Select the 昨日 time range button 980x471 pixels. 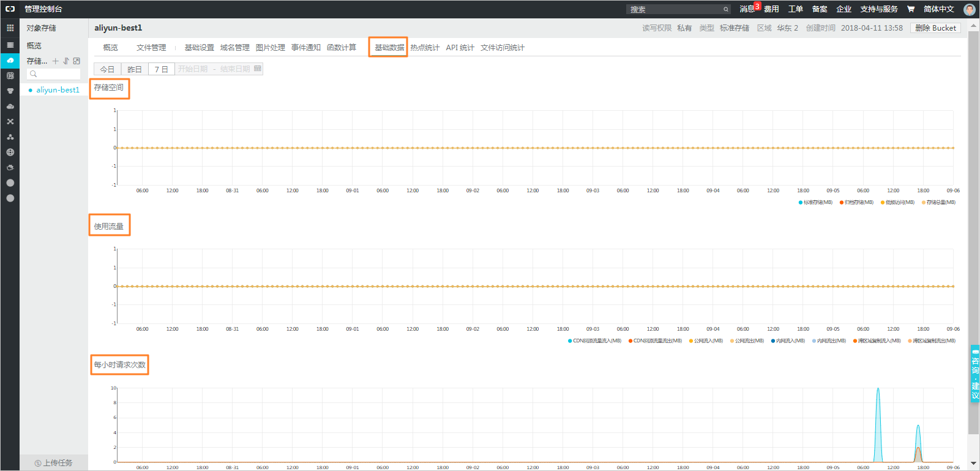tap(135, 69)
